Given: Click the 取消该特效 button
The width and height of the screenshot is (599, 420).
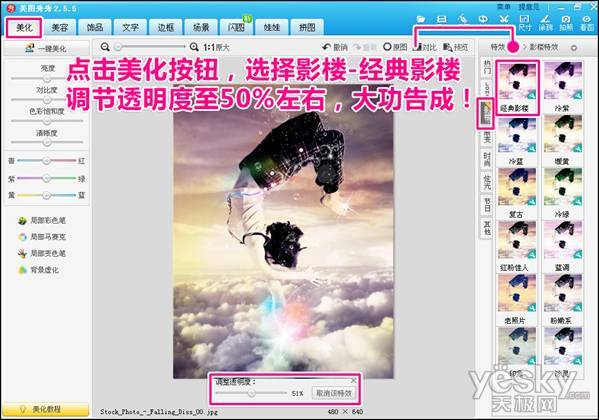Looking at the screenshot, I should pyautogui.click(x=333, y=393).
